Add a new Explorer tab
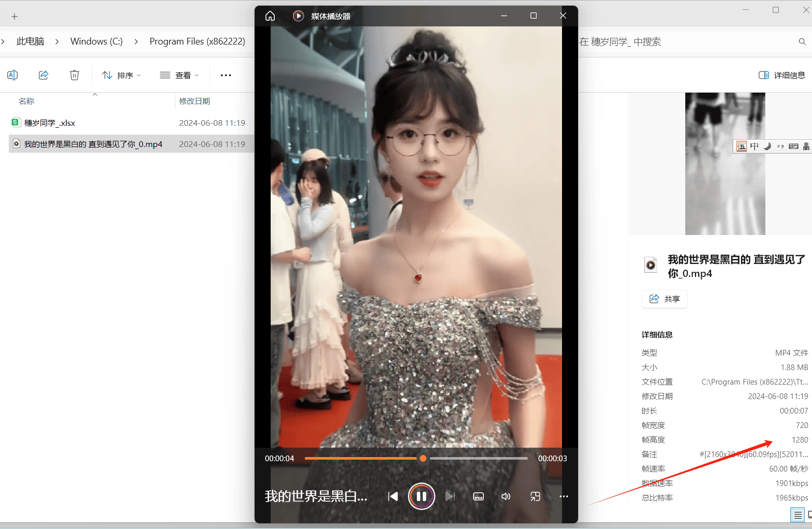Screen dimensions: 812x529 14,17
